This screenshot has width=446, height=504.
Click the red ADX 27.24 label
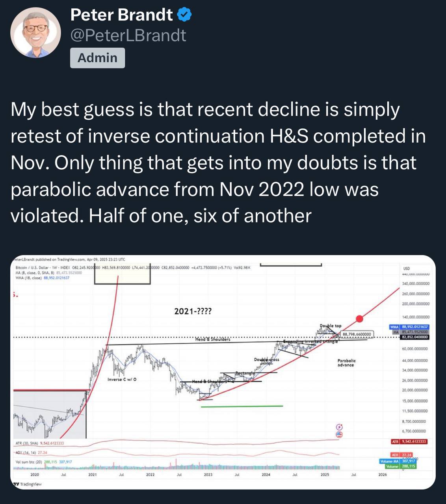(x=401, y=455)
